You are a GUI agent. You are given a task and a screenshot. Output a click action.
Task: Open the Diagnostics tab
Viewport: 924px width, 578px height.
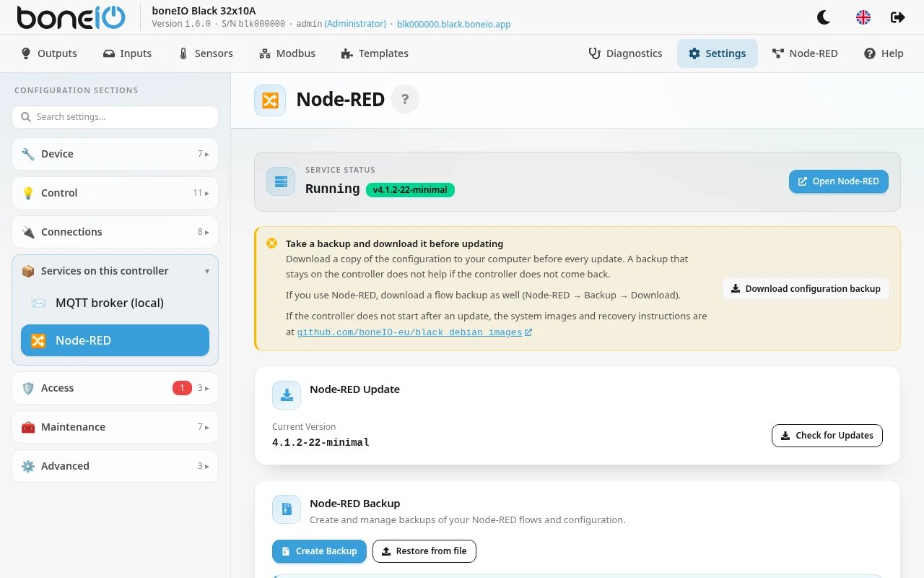[x=625, y=53]
